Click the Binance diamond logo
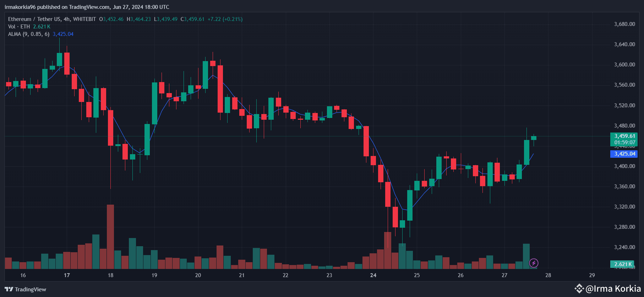Image resolution: width=644 pixels, height=297 pixels. (x=579, y=288)
